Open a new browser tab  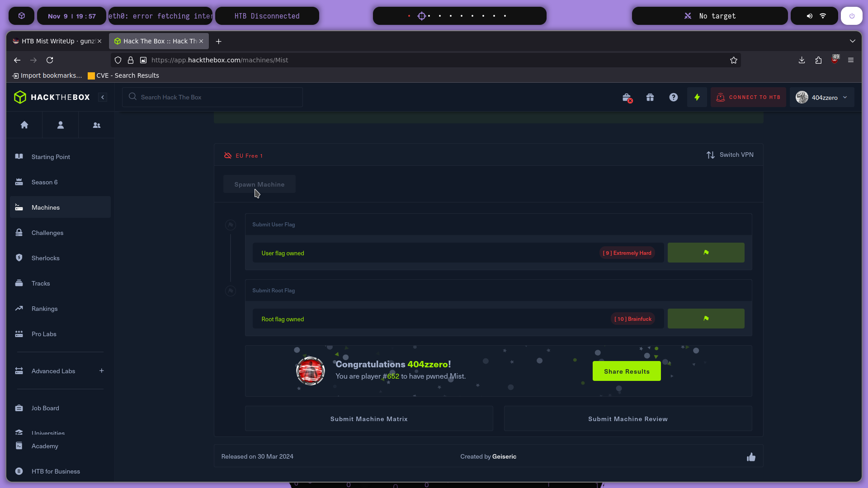click(219, 42)
